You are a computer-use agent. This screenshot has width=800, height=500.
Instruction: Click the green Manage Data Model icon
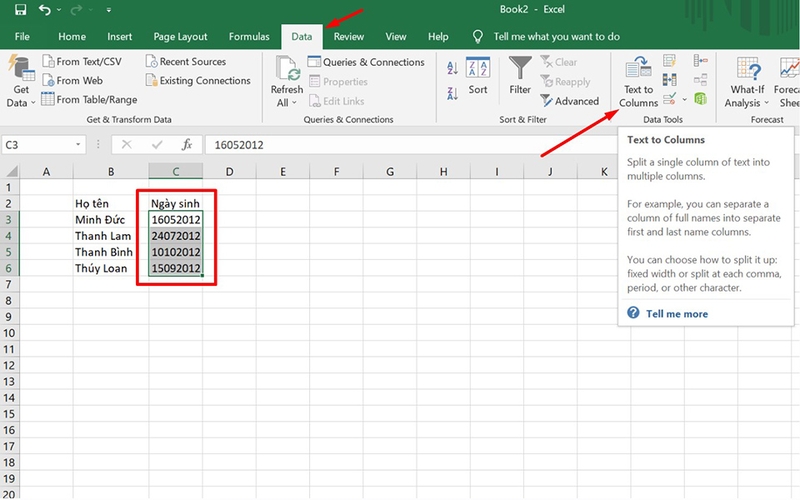point(701,98)
